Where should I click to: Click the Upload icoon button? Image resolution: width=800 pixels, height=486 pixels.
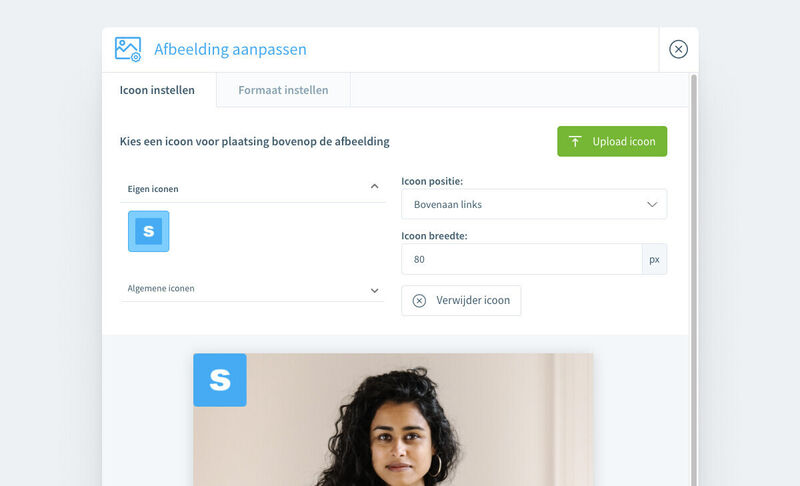click(612, 141)
